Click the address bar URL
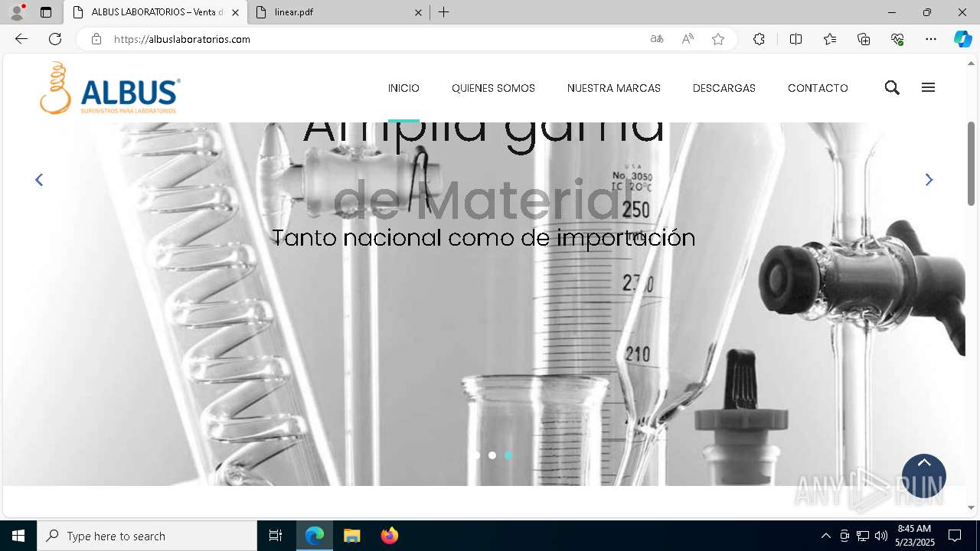This screenshot has width=980, height=551. click(182, 39)
